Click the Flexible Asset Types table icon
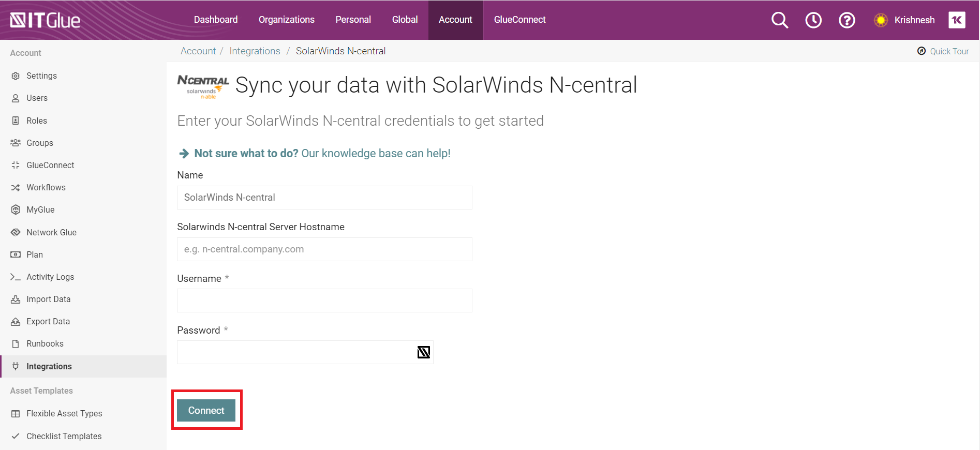The height and width of the screenshot is (450, 980). pyautogui.click(x=16, y=413)
